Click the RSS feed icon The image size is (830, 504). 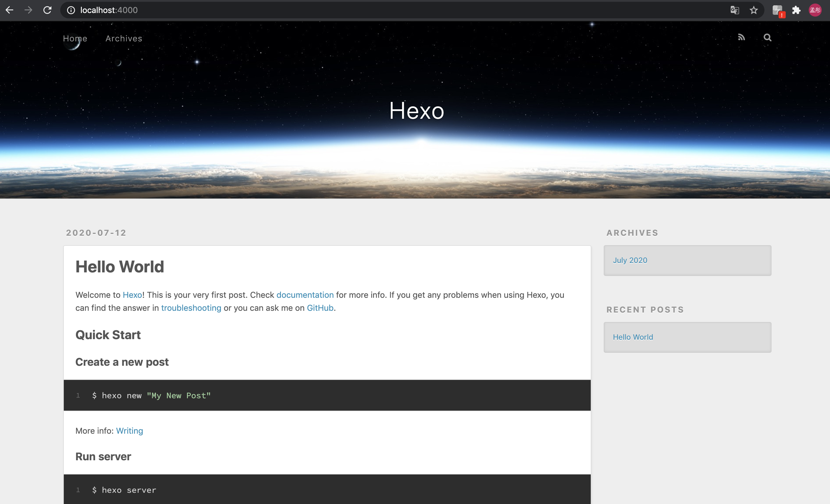[x=741, y=38]
